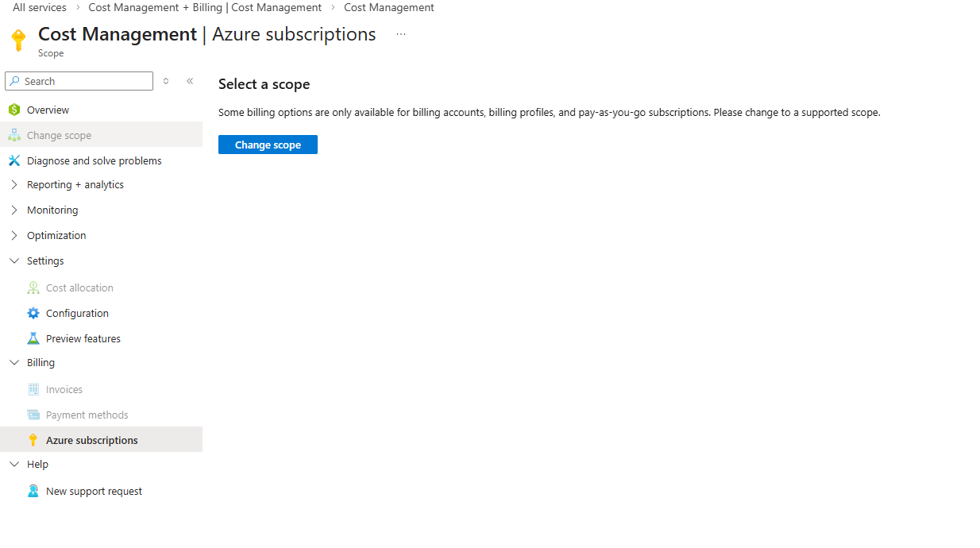This screenshot has height=548, width=980.
Task: Focus the sidebar Search field
Action: pyautogui.click(x=79, y=81)
